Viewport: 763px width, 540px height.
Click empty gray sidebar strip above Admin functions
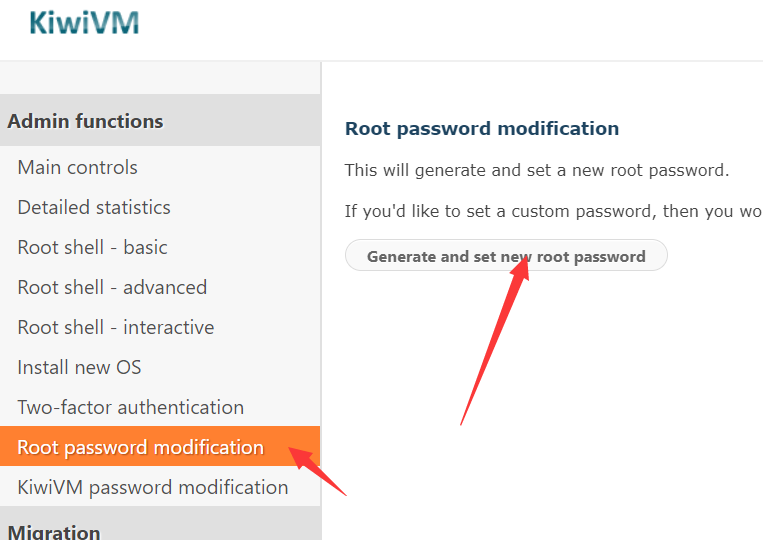tap(160, 78)
